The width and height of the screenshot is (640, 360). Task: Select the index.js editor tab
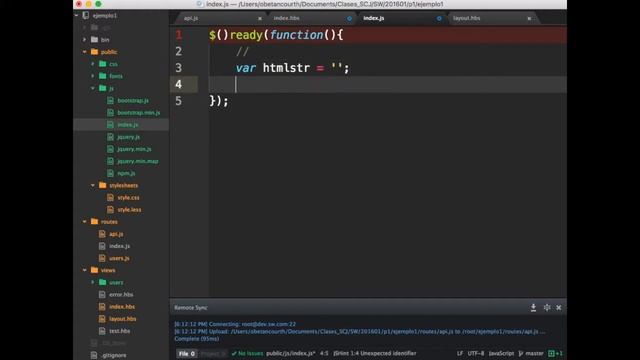point(373,18)
